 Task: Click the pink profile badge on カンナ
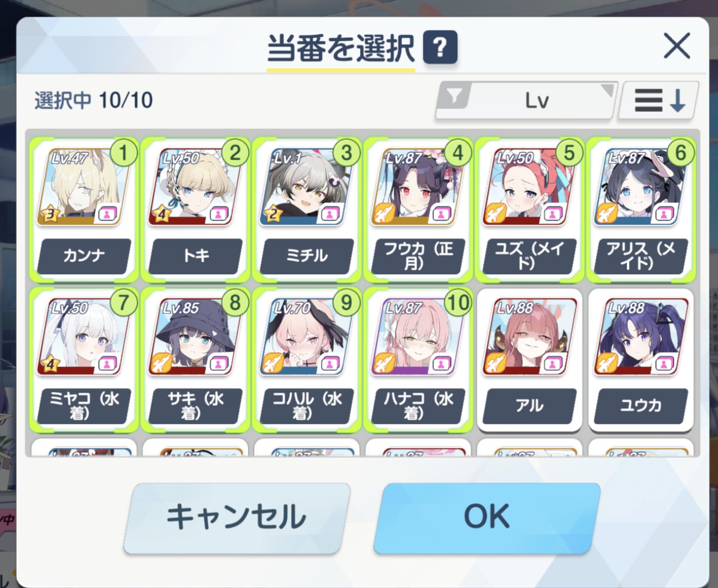pyautogui.click(x=107, y=214)
